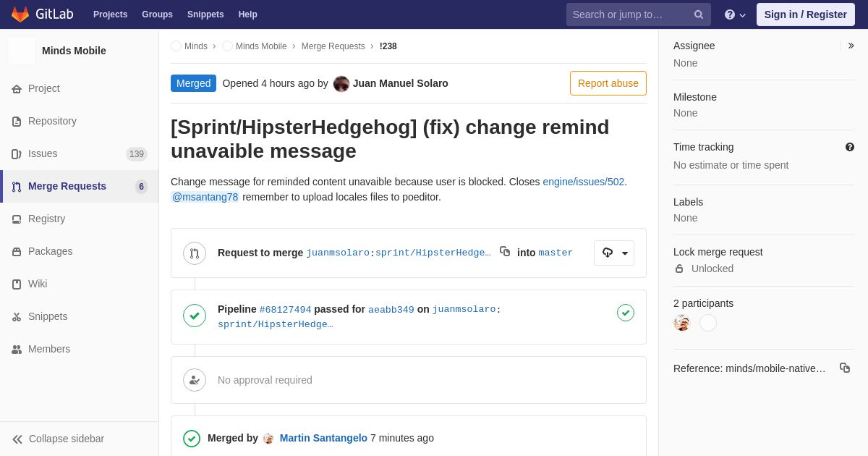Click Sign in / Register
868x456 pixels.
(805, 14)
